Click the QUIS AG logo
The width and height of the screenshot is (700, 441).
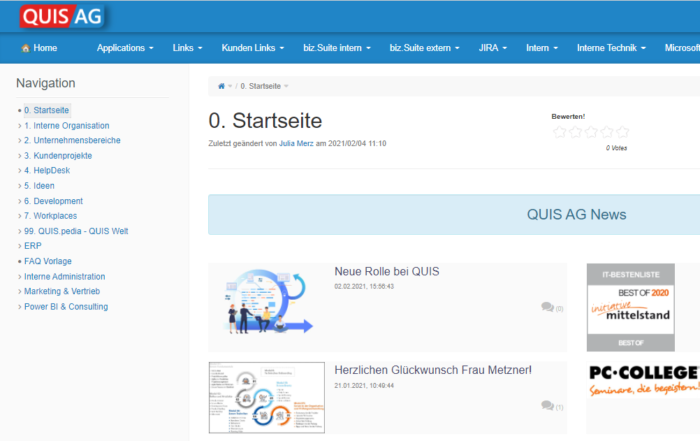(x=62, y=16)
